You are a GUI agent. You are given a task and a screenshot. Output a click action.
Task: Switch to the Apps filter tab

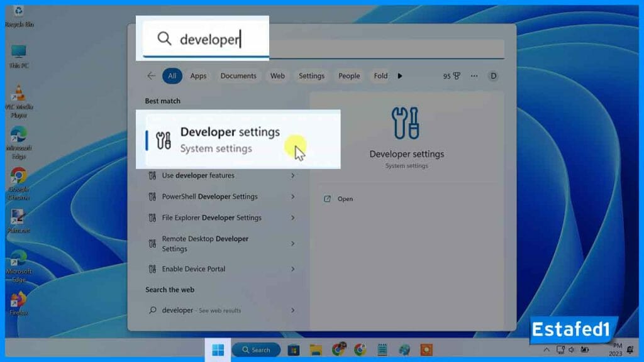coord(198,76)
